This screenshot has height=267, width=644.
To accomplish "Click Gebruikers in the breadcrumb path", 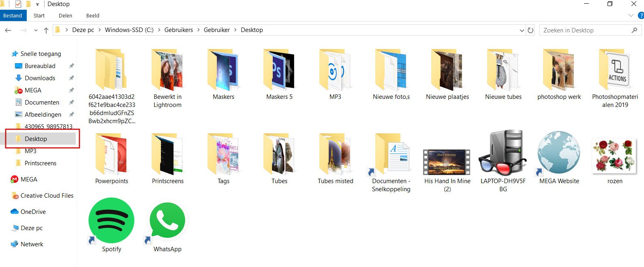I will coord(179,30).
